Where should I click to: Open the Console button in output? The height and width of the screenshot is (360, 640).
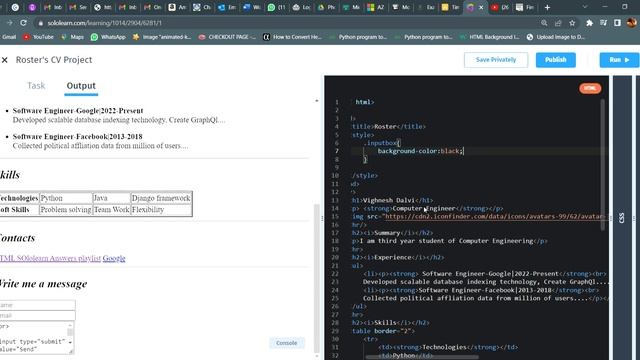point(287,343)
